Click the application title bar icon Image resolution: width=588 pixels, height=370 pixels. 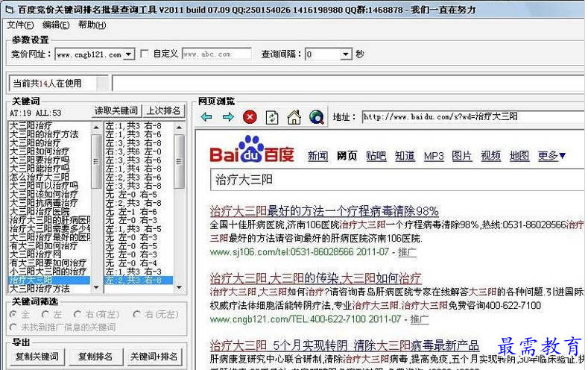coord(9,10)
